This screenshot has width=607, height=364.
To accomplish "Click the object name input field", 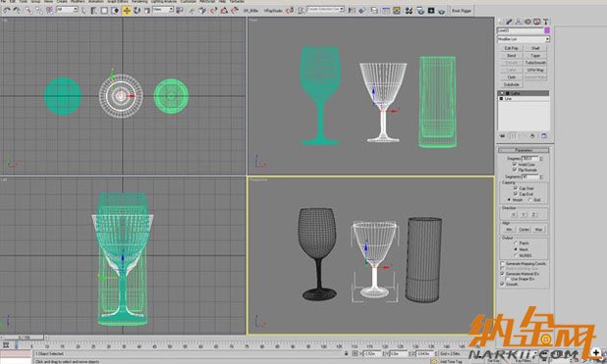I will 520,30.
